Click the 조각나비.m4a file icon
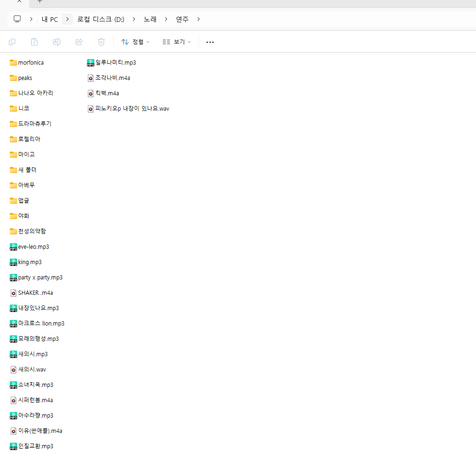The width and height of the screenshot is (476, 458). (91, 78)
